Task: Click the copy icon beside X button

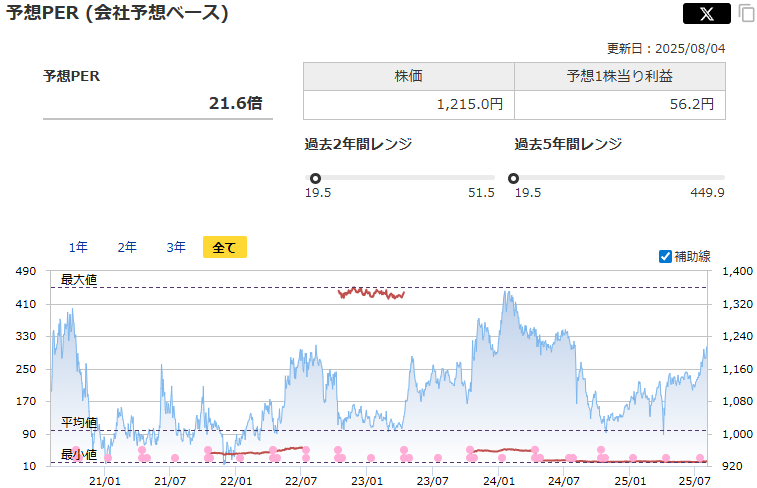Action: 746,13
